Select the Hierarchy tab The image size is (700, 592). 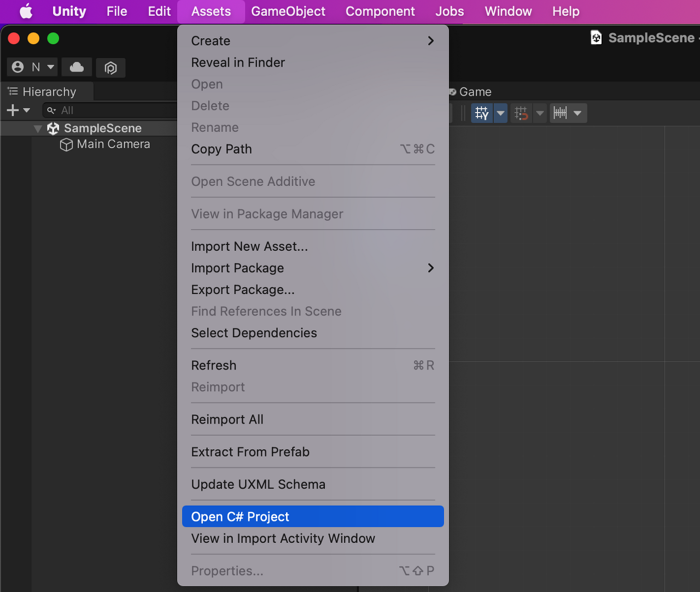tap(48, 92)
